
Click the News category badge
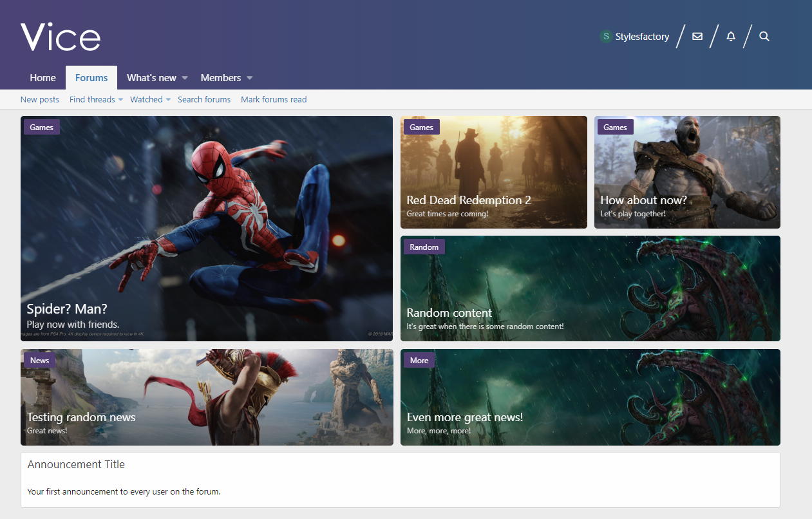point(39,361)
